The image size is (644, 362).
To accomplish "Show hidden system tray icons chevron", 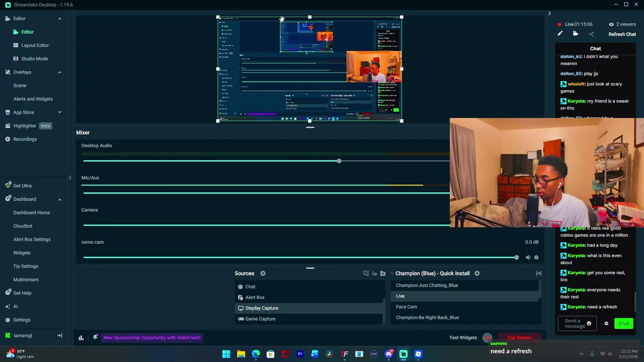I will coord(581,354).
